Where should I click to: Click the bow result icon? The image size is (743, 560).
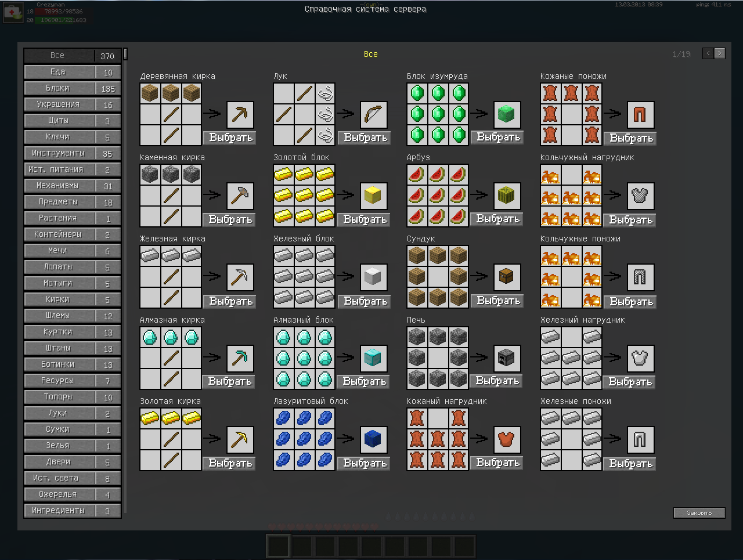pyautogui.click(x=373, y=115)
